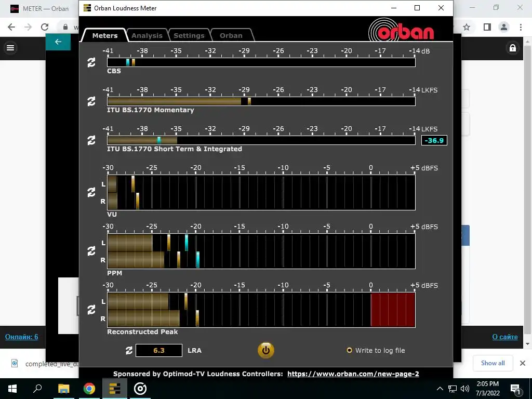Open the Analysis tab
Image resolution: width=532 pixels, height=399 pixels.
[147, 35]
